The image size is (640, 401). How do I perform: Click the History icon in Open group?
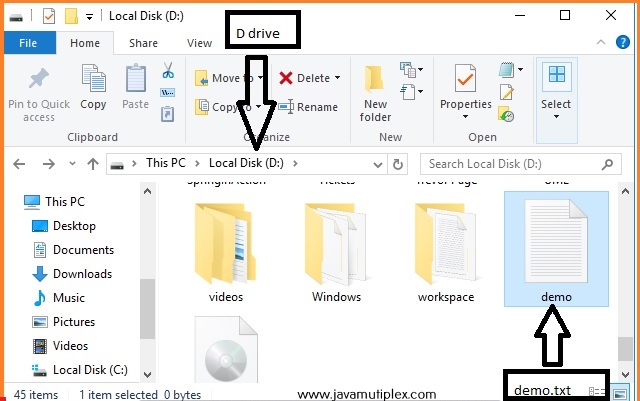[x=506, y=115]
